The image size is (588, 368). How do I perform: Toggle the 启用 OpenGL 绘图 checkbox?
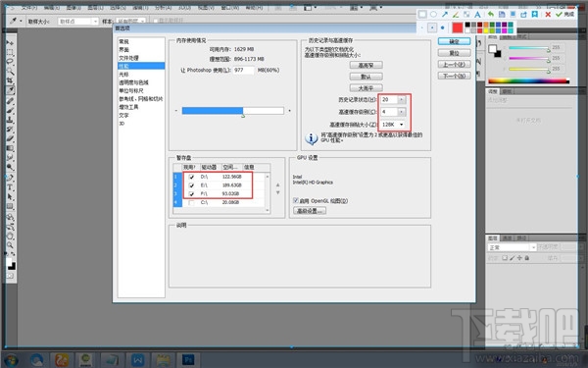point(296,200)
